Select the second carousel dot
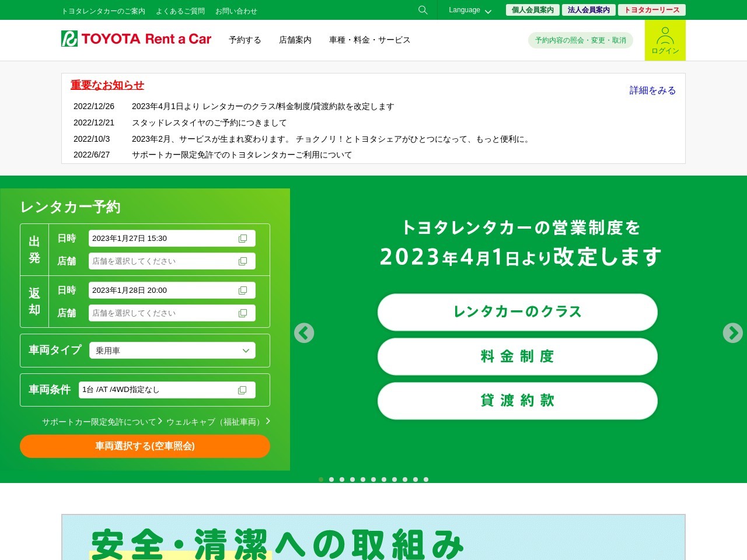Screen dimensions: 747x560 pyautogui.click(x=331, y=480)
